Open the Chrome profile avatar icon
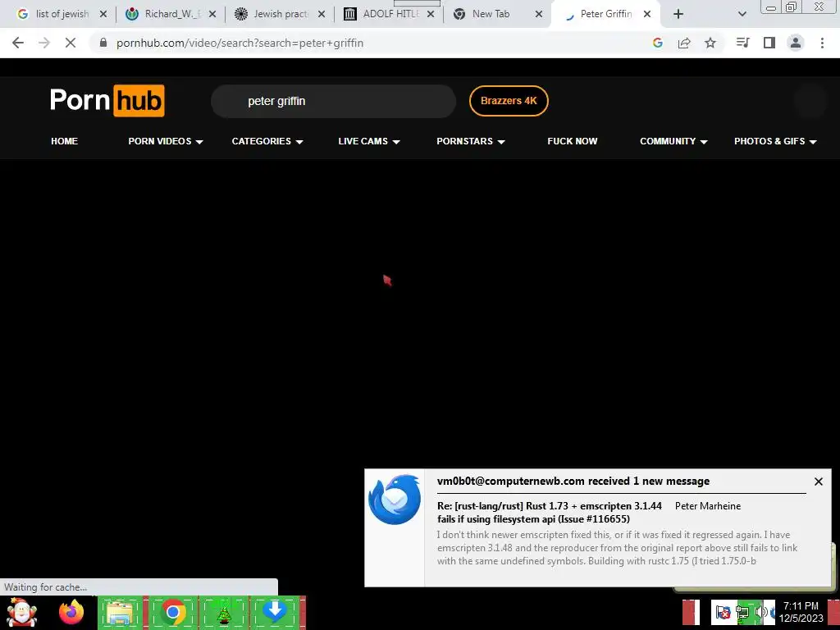This screenshot has height=630, width=840. 796,43
